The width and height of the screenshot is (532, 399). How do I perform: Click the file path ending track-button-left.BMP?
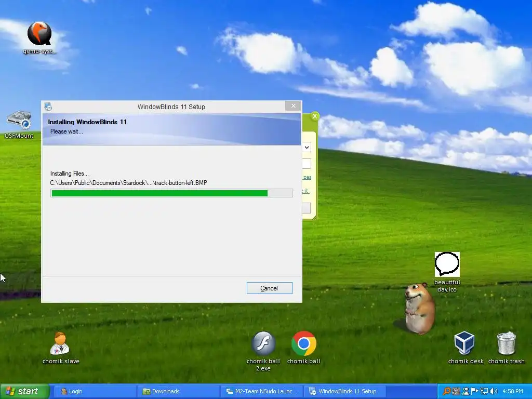tap(129, 183)
